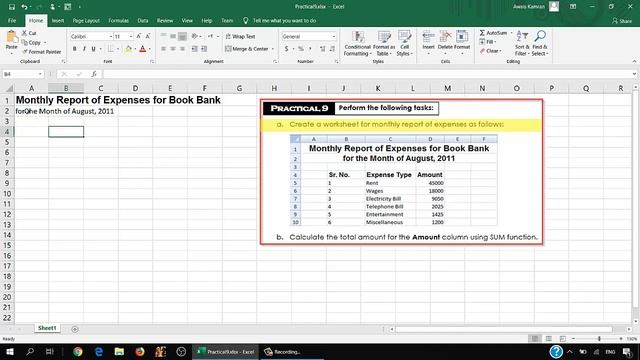Select the Sheet1 tab
The height and width of the screenshot is (360, 640).
click(47, 328)
